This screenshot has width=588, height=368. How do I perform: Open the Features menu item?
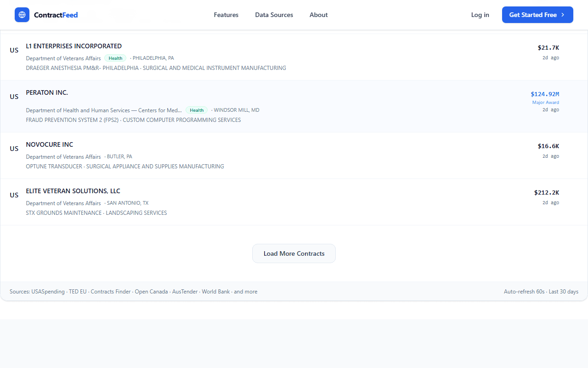(x=226, y=15)
